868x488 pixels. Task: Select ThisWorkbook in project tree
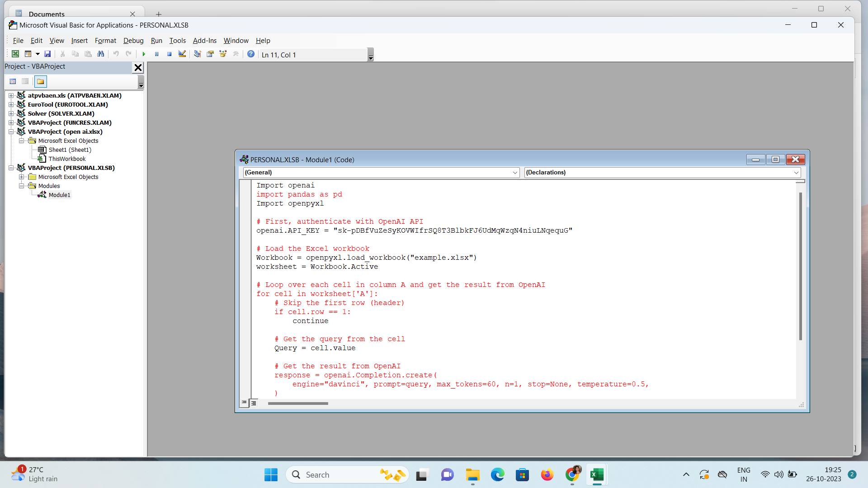tap(67, 159)
